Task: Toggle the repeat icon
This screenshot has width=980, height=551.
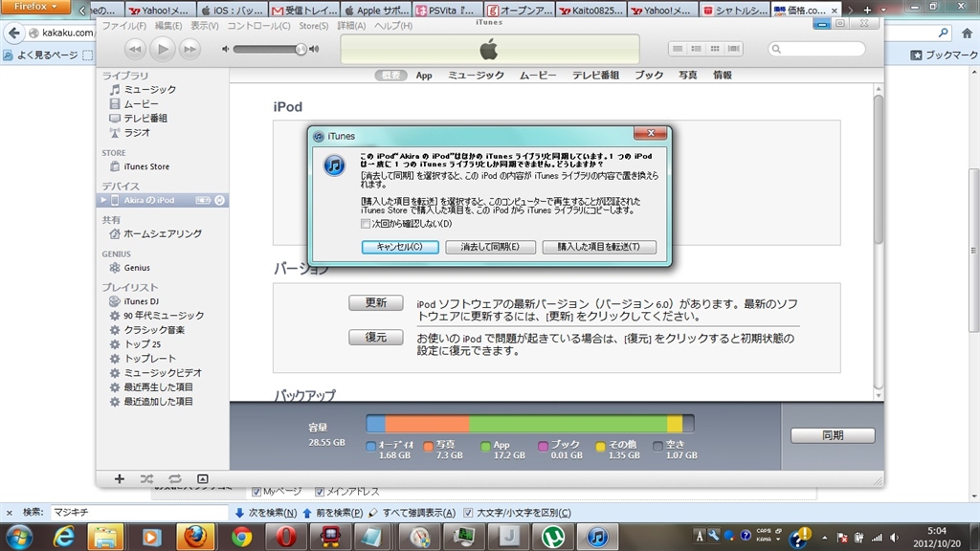Action: pos(174,478)
